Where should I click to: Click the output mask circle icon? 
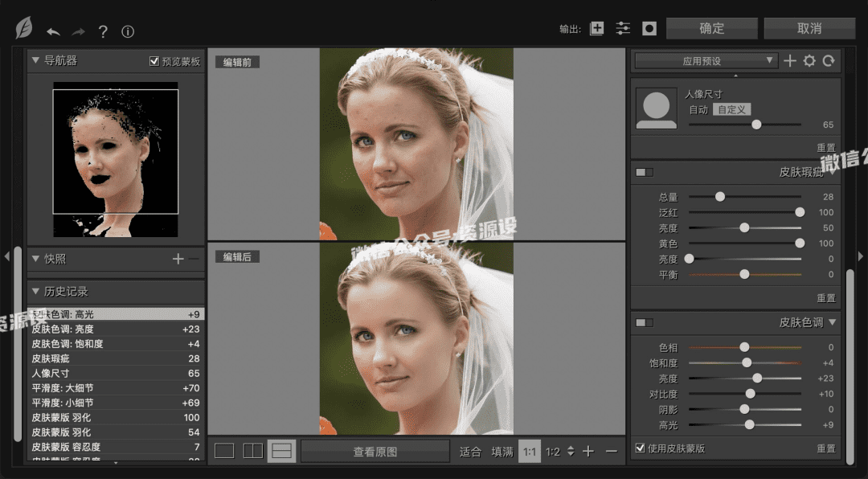pos(649,28)
